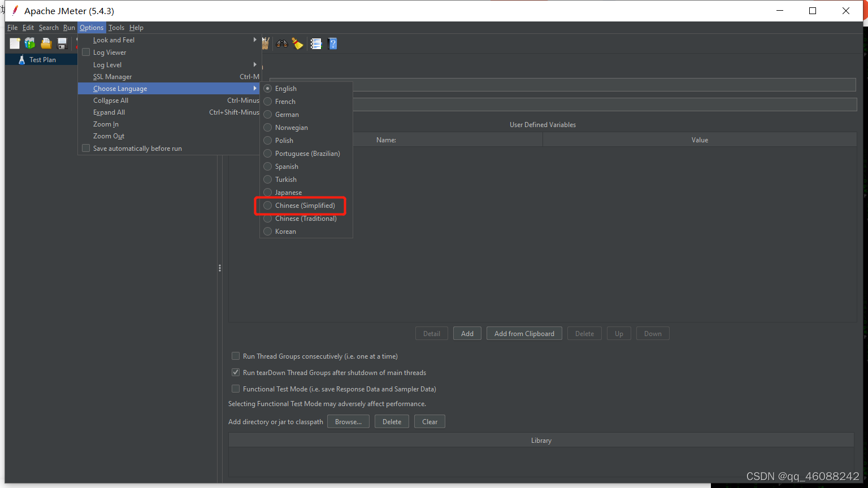Open SSL Manager menu entry

170,77
